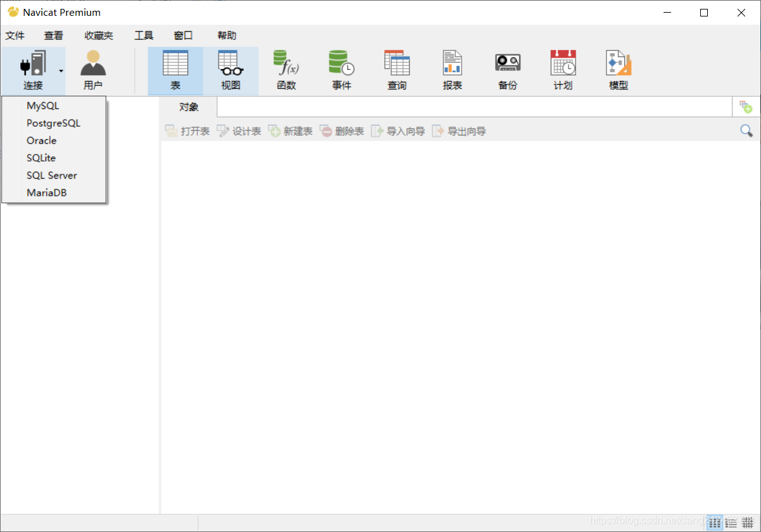Open the 查看 (View) menu

tap(53, 35)
